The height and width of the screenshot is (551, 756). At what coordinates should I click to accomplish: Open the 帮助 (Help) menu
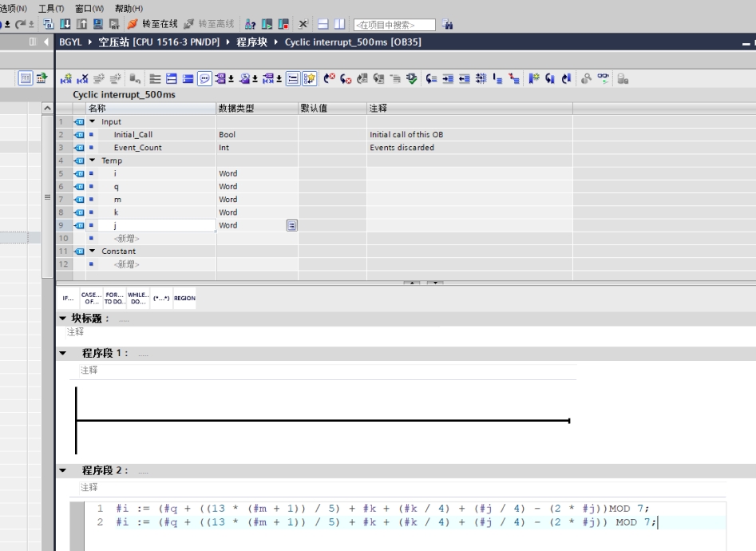tap(129, 8)
